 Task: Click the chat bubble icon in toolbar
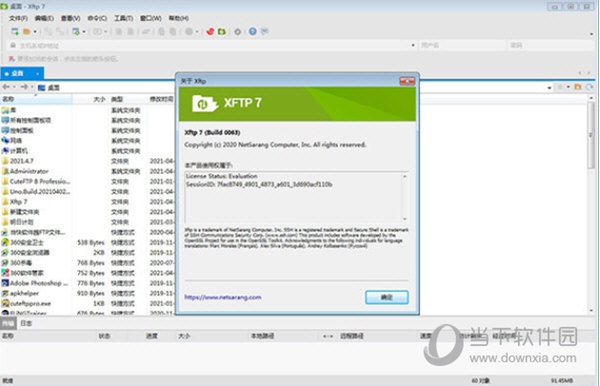[264, 31]
